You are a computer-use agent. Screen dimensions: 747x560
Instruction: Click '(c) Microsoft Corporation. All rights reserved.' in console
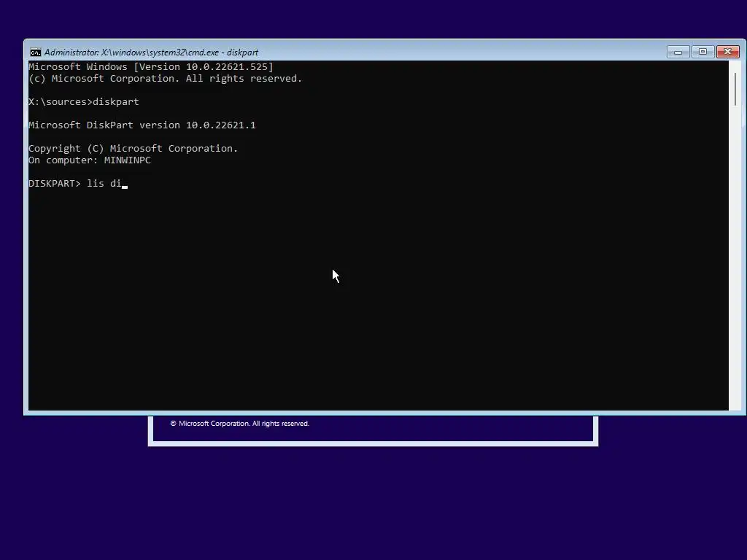166,79
